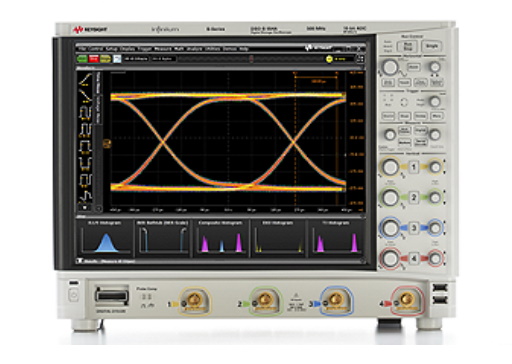The height and width of the screenshot is (364, 512).
Task: Open the File menu
Action: coord(82,49)
